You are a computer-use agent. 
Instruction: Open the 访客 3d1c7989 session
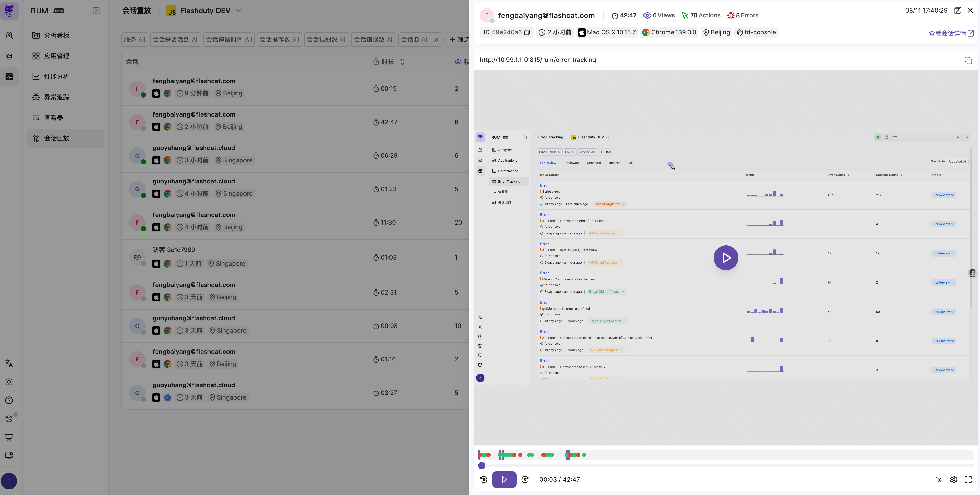295,257
